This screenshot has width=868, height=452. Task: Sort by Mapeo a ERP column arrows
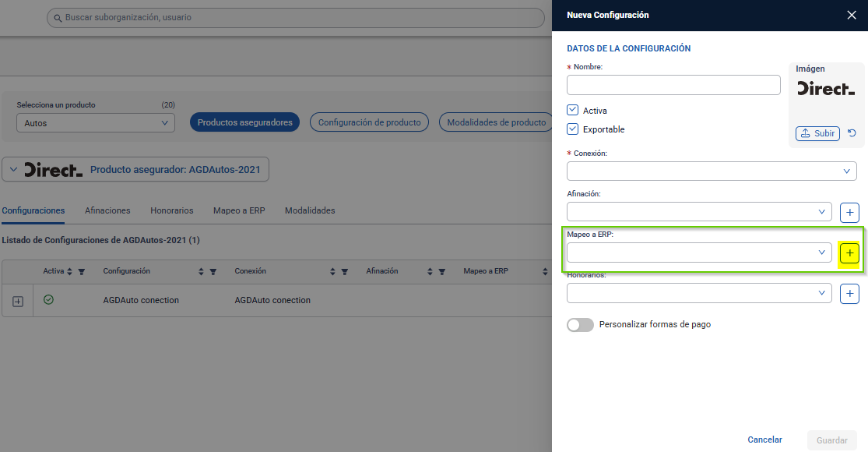(545, 271)
